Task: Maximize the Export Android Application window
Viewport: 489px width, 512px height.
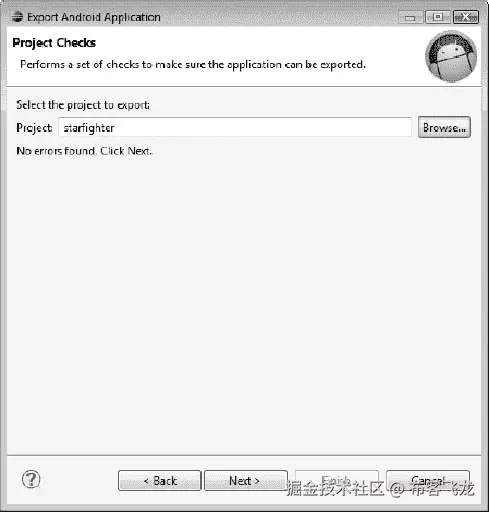Action: click(x=438, y=17)
